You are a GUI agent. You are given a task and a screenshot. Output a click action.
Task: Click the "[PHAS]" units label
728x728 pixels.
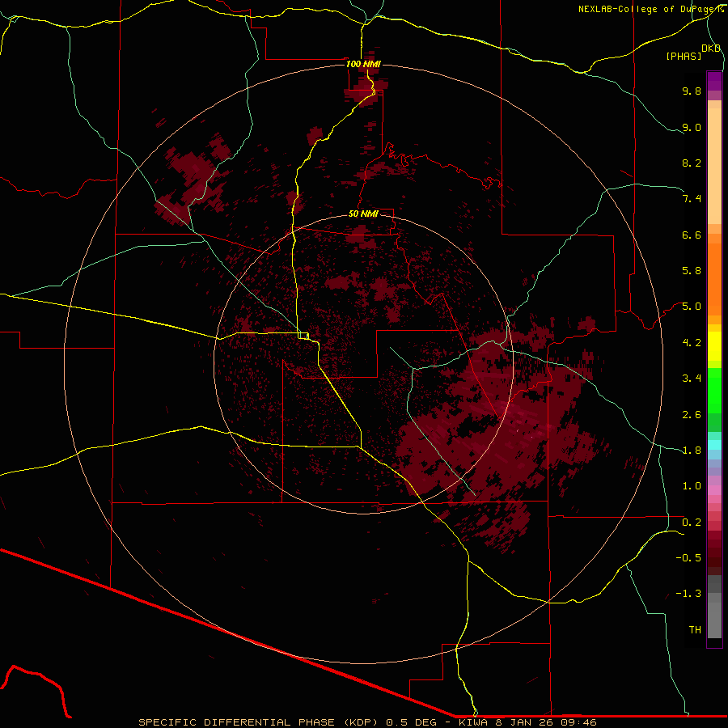(684, 57)
